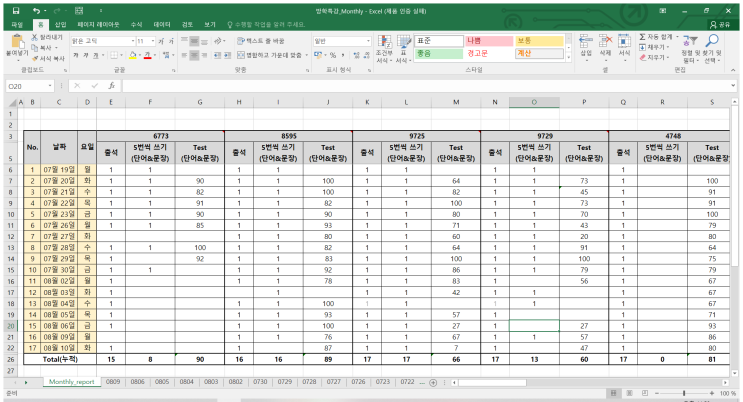Open Conditional Formatting (조건부 서식)
This screenshot has height=402, width=743.
[384, 48]
